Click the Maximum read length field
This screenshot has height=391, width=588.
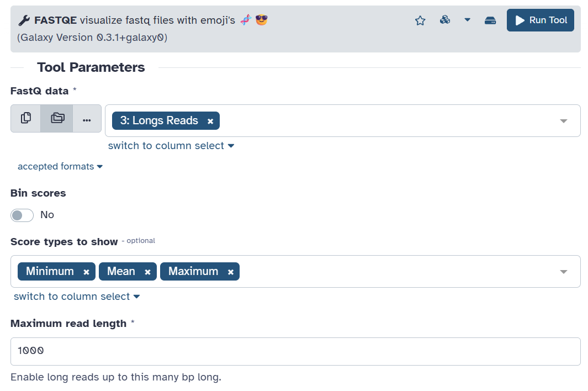point(295,352)
